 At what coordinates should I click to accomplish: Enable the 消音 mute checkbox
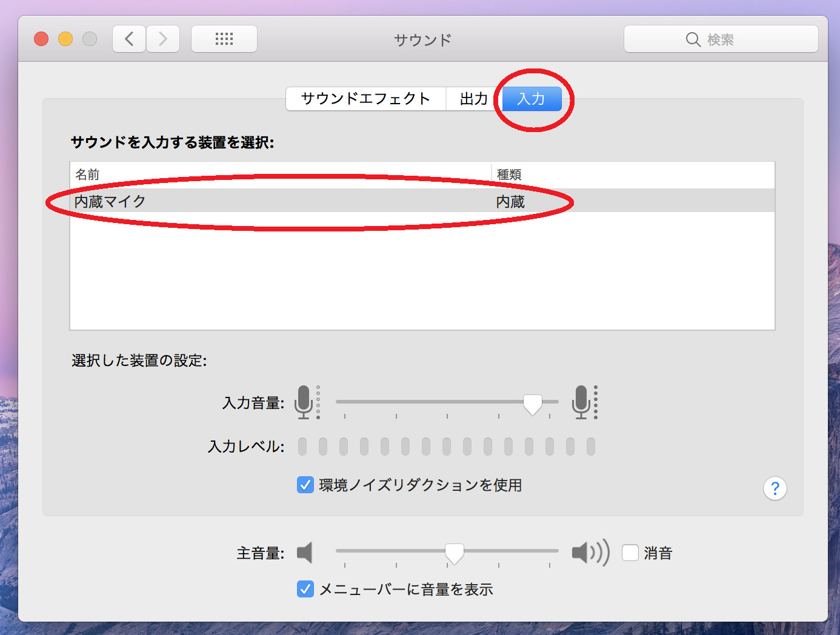coord(630,553)
